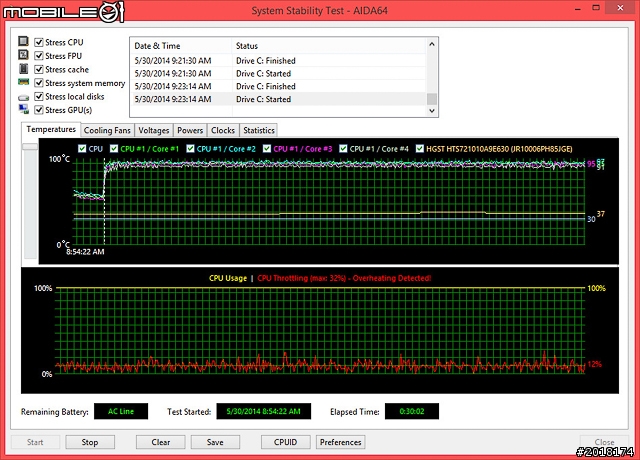Open Preferences

340,442
